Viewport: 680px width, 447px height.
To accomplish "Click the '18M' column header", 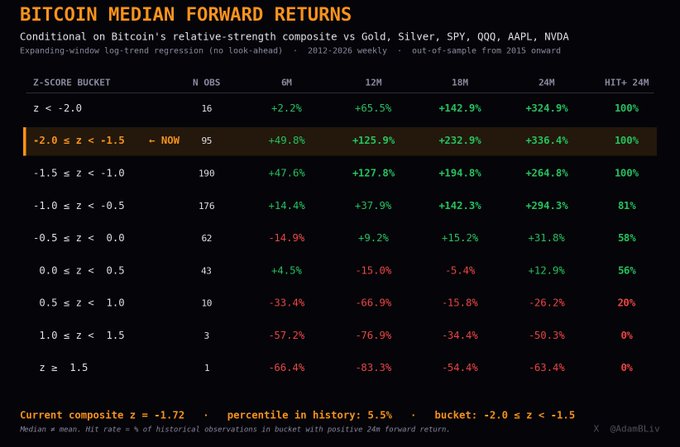I will pyautogui.click(x=460, y=82).
